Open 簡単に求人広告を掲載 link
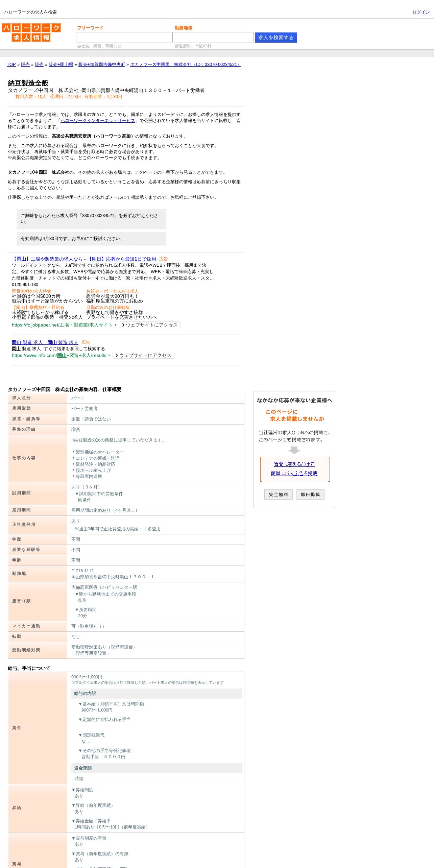 (294, 473)
